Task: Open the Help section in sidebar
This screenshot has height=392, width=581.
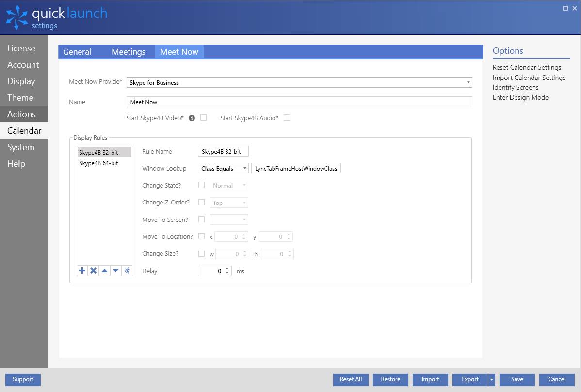Action: click(x=24, y=164)
